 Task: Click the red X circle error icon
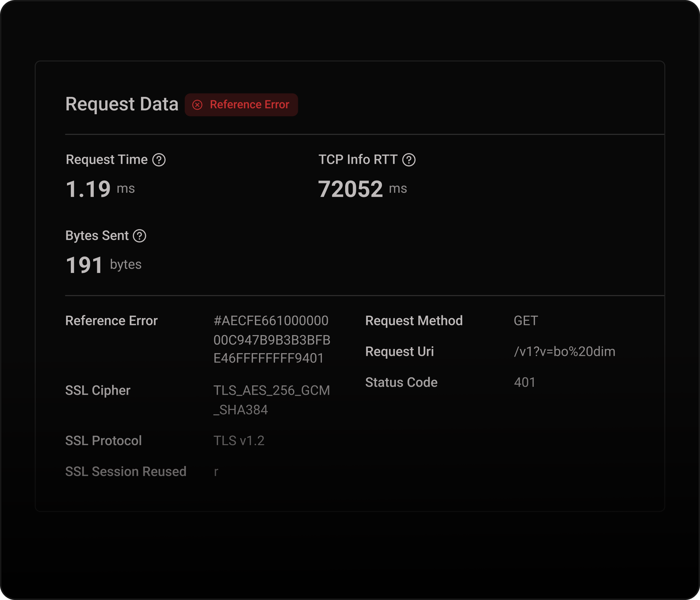pos(197,105)
